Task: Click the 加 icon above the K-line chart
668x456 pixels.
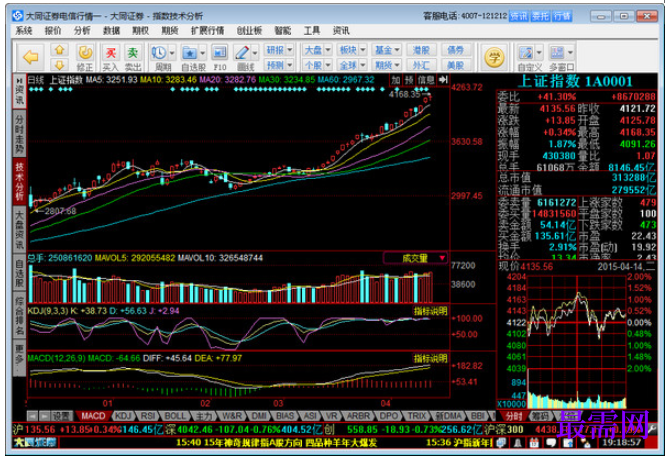Action: coord(396,80)
